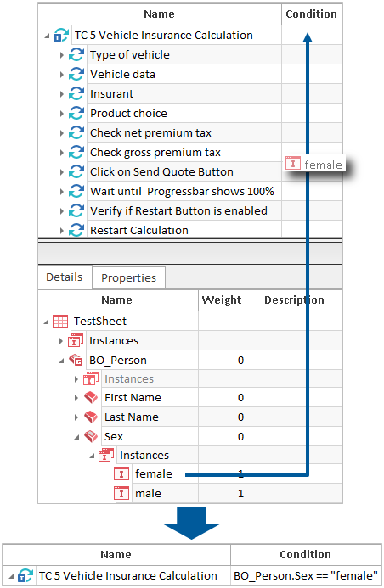This screenshot has height=588, width=384.
Task: Collapse the Sex attribute node
Action: pos(76,437)
